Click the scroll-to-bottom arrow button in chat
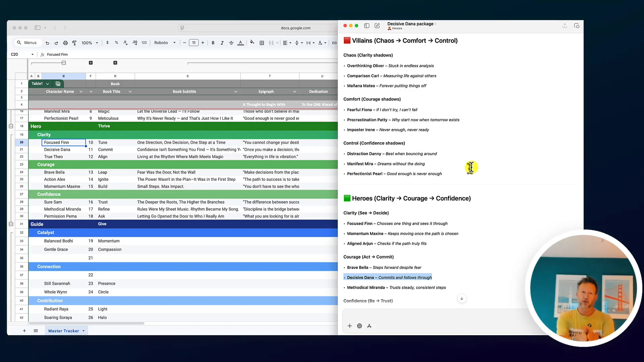This screenshot has height=362, width=644. click(462, 299)
